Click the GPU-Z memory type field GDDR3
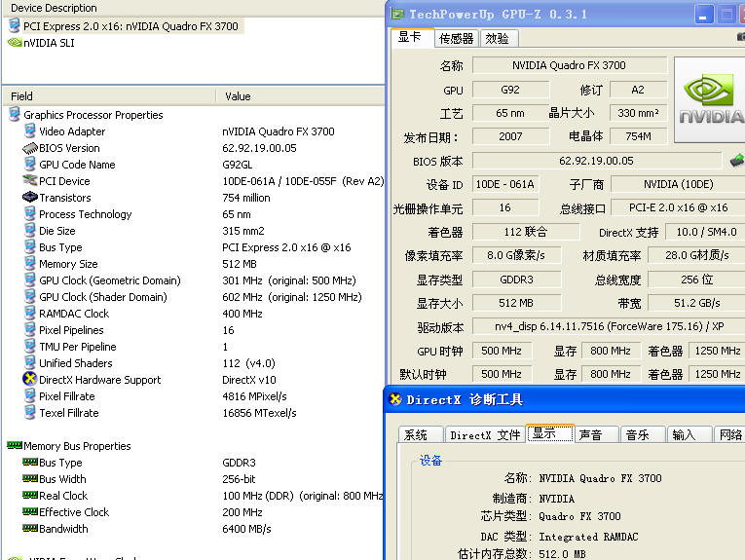The image size is (745, 560). (516, 280)
